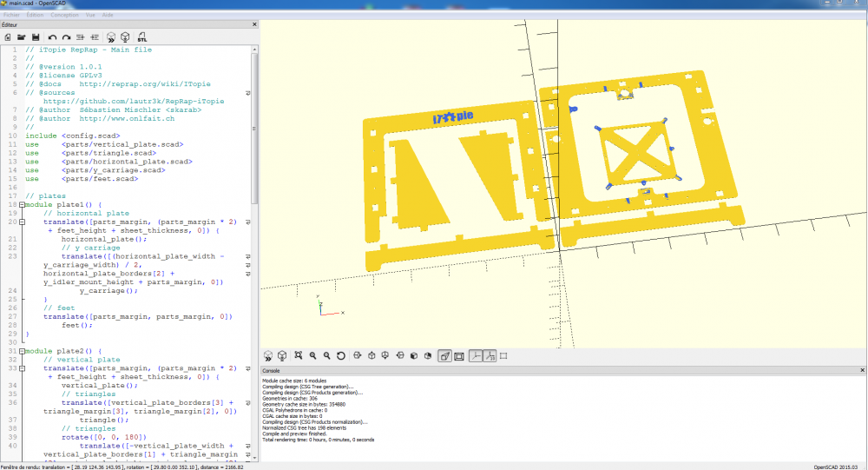The image size is (868, 470).
Task: Export the model as STL
Action: [142, 37]
